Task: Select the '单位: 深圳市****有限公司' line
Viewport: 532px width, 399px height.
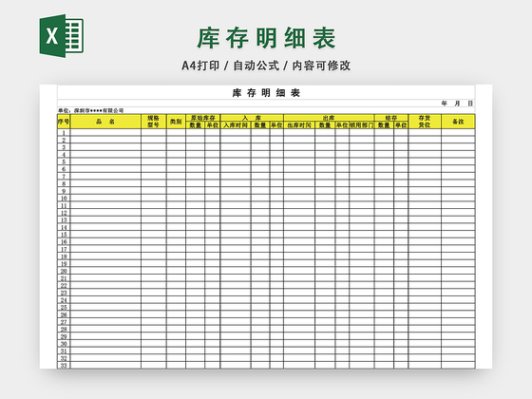Action: pos(90,110)
